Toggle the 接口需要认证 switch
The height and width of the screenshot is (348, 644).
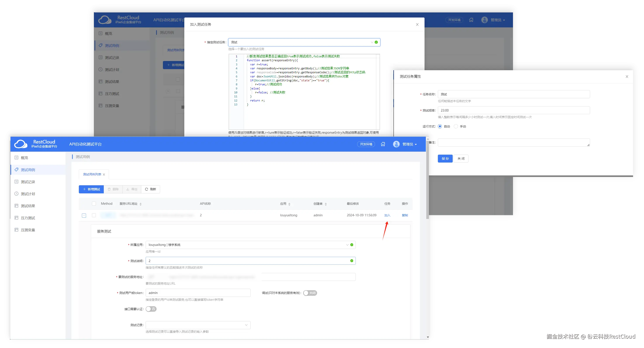point(151,309)
